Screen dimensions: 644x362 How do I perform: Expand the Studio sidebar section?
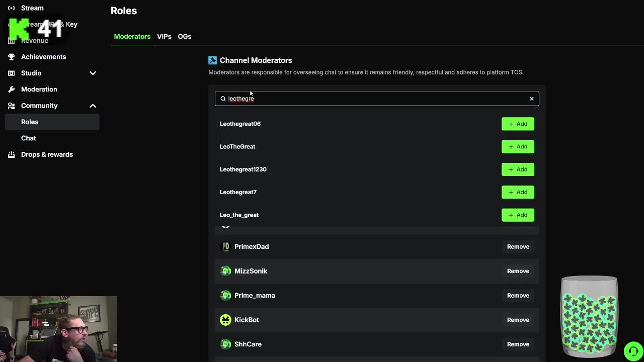[93, 73]
